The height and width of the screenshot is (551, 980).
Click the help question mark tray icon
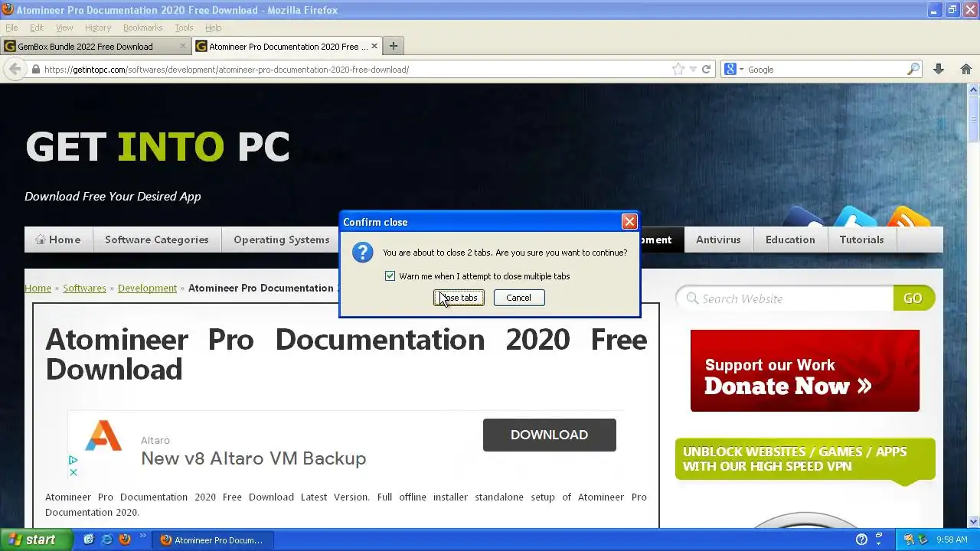click(861, 540)
